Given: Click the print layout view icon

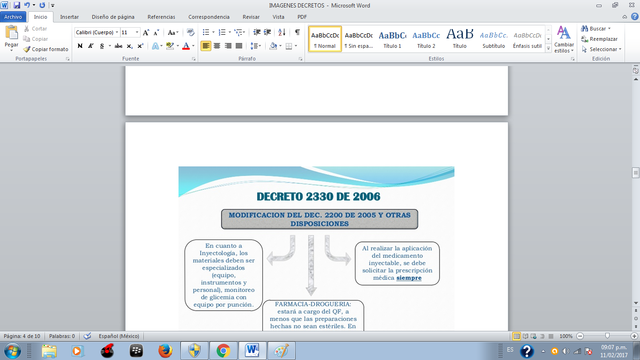Looking at the screenshot, I should (516, 336).
